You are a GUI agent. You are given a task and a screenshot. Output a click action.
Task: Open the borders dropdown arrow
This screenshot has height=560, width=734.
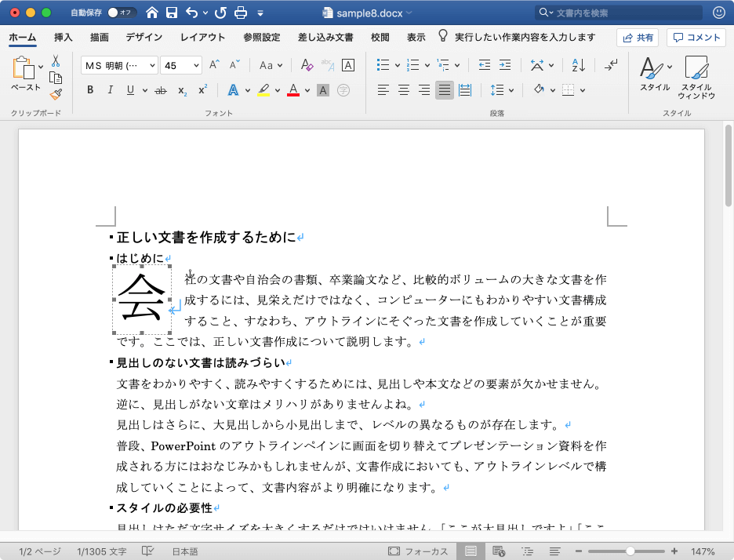[583, 90]
